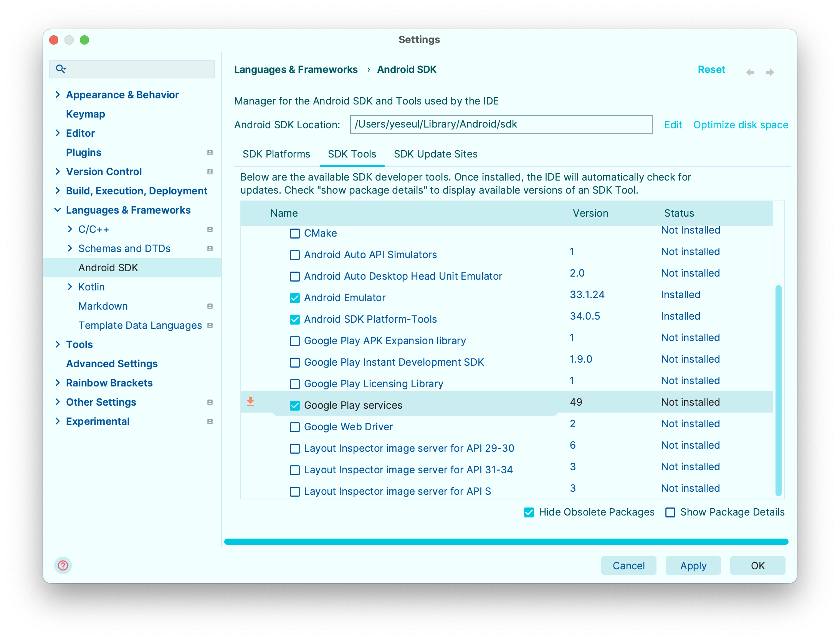840x640 pixels.
Task: Click the project-level icon next to Markdown
Action: [210, 306]
